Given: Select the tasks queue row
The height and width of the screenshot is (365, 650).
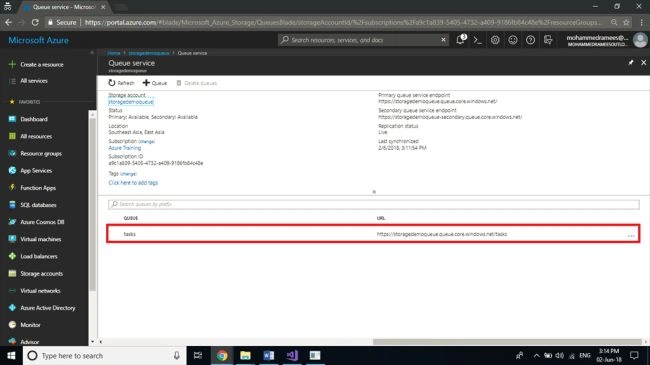Looking at the screenshot, I should point(373,234).
